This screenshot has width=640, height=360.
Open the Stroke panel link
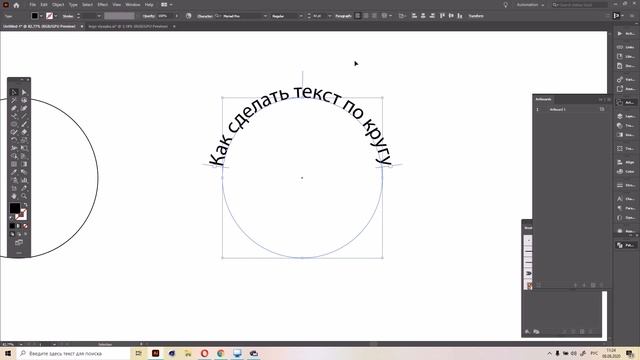[68, 16]
